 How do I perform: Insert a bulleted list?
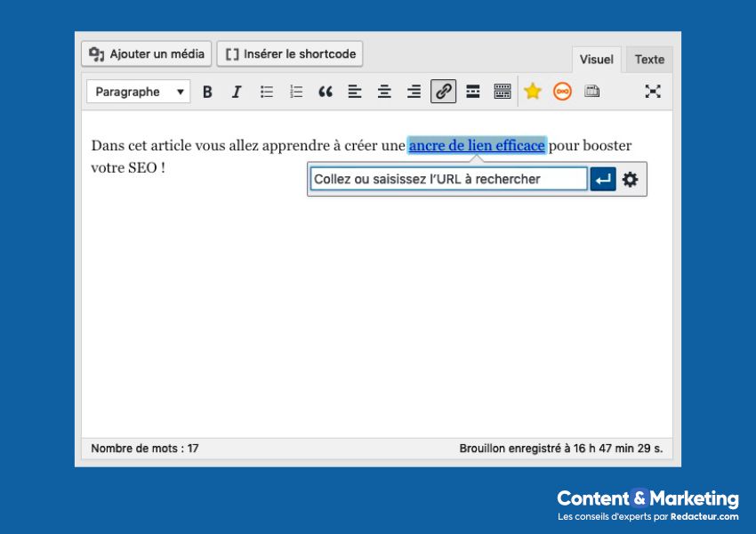pos(266,92)
